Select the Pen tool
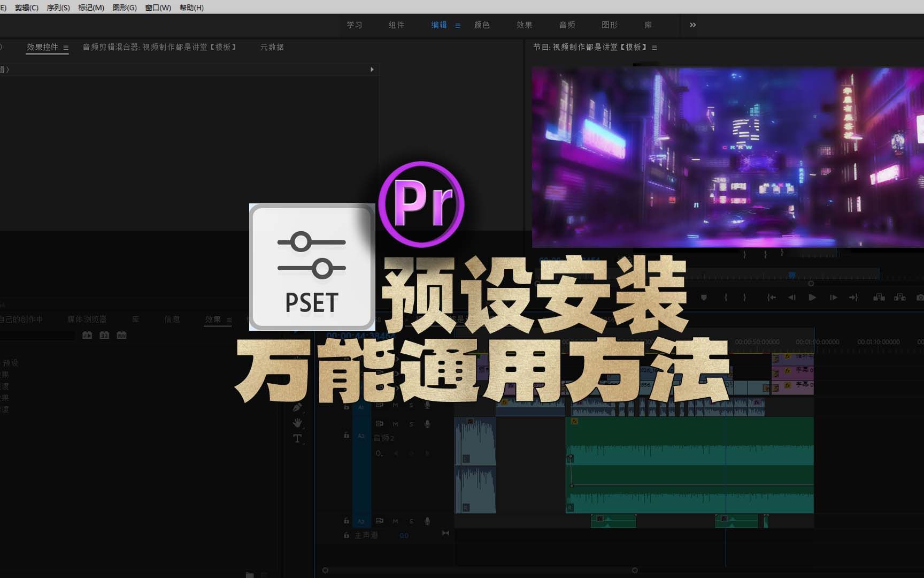Screen dimensions: 924x578 (297, 408)
